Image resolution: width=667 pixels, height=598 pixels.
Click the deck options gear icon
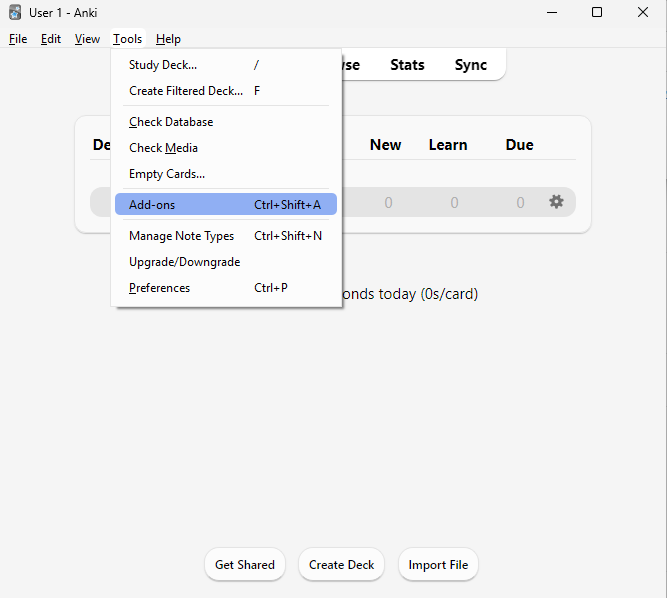[556, 202]
